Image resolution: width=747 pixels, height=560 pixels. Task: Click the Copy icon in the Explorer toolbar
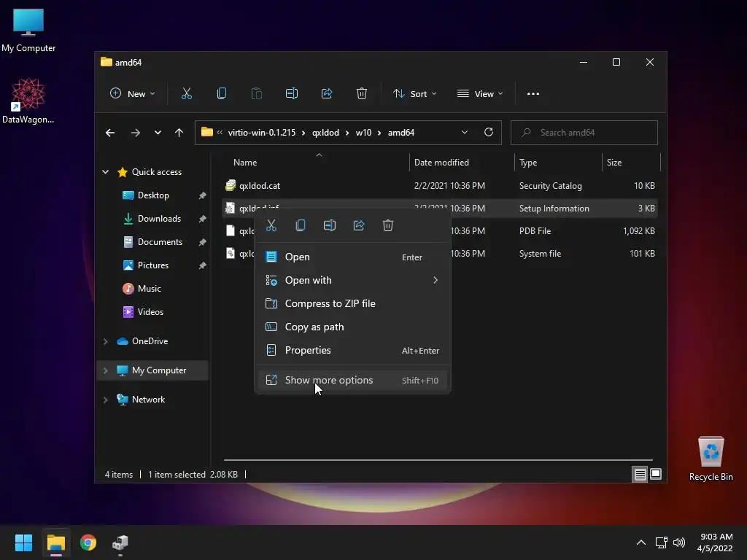(x=222, y=94)
